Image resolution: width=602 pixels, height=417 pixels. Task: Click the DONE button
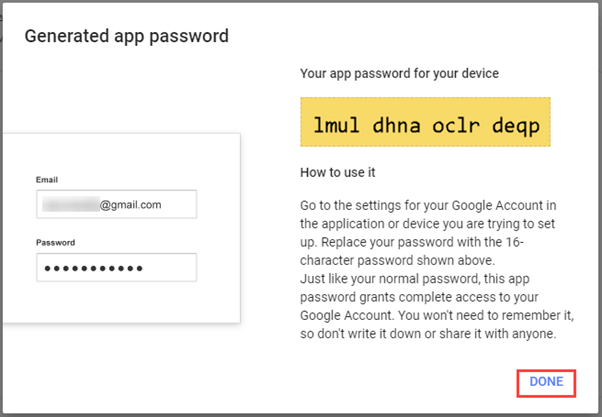tap(546, 382)
